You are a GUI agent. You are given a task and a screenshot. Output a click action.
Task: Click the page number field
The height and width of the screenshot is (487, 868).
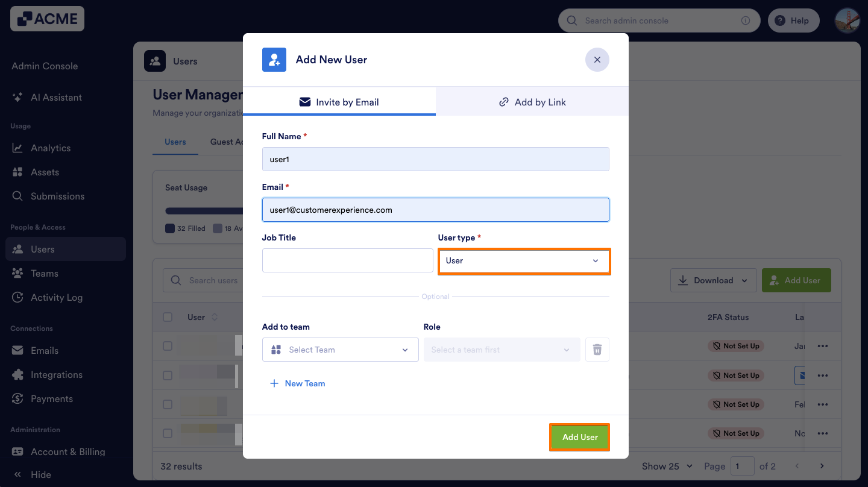(742, 466)
